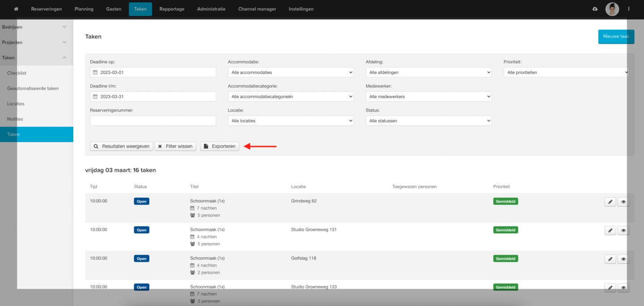644x306 pixels.
Task: Edit the Grindweg 62 task with pencil icon
Action: 610,202
